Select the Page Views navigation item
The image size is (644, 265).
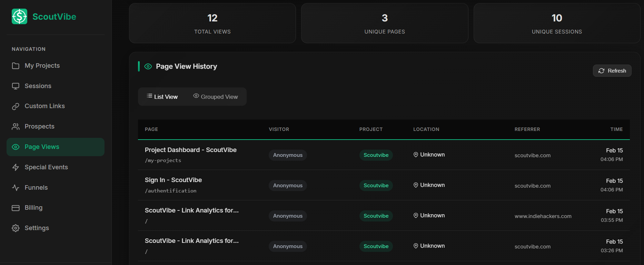pos(56,147)
